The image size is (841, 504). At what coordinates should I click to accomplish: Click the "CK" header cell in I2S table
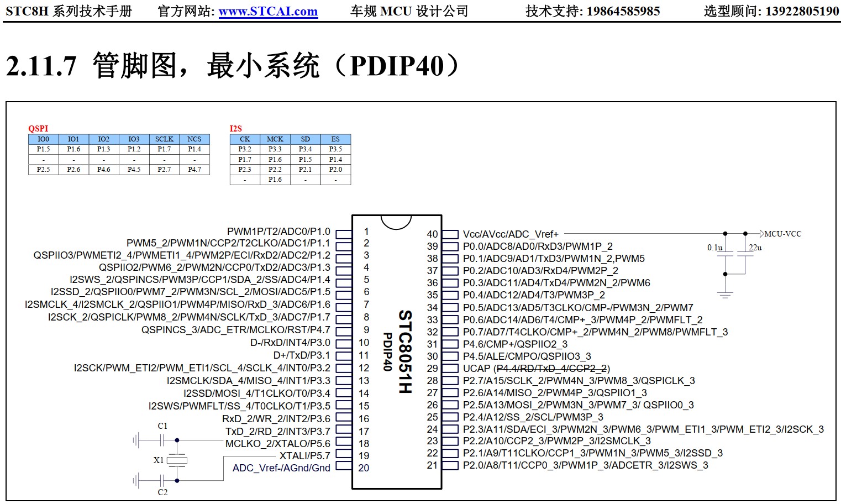tap(245, 139)
